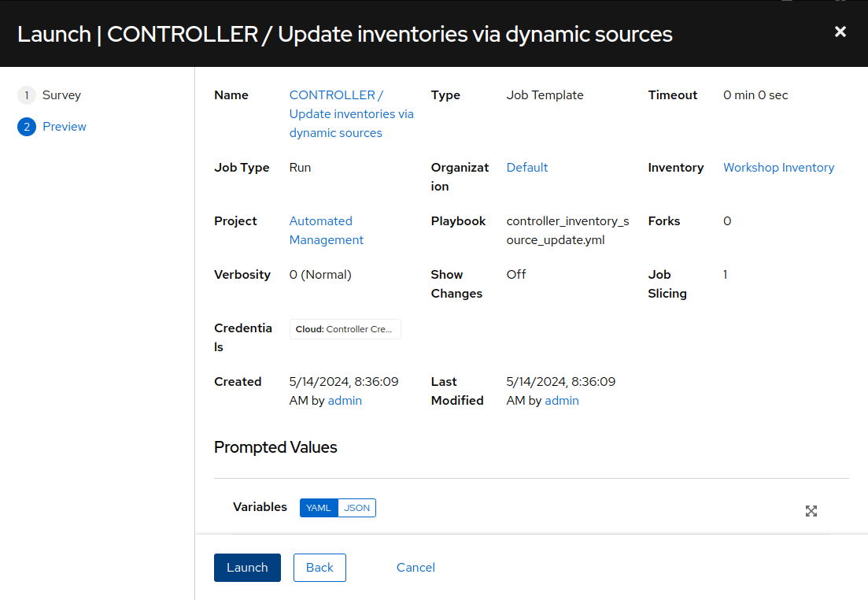Click the Back button
The height and width of the screenshot is (600, 868).
coord(319,567)
